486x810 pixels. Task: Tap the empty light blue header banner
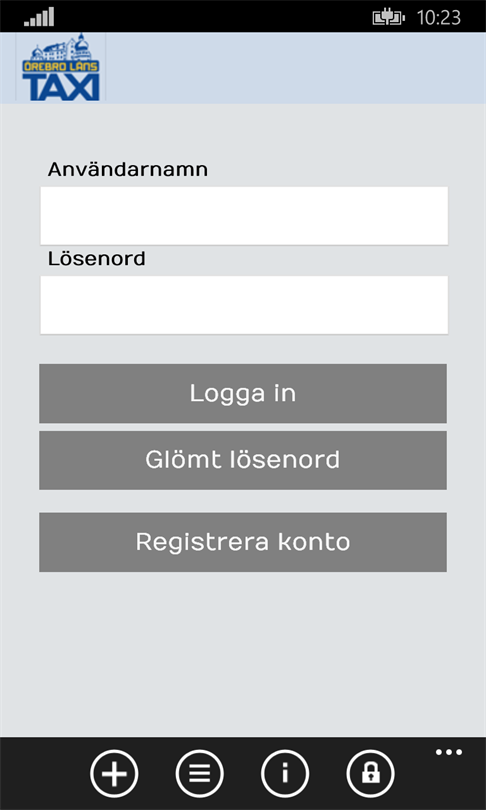(x=295, y=68)
